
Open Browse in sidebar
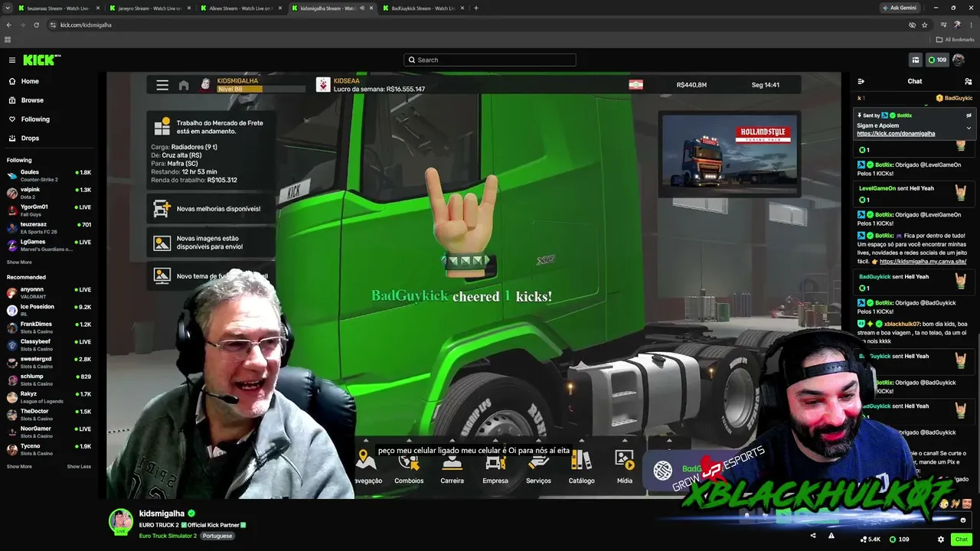pos(32,100)
